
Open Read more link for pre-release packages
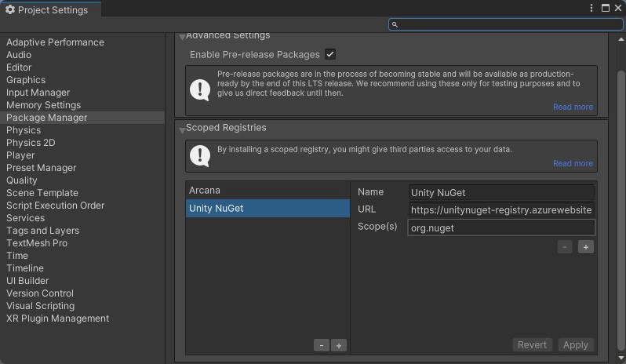(x=573, y=107)
